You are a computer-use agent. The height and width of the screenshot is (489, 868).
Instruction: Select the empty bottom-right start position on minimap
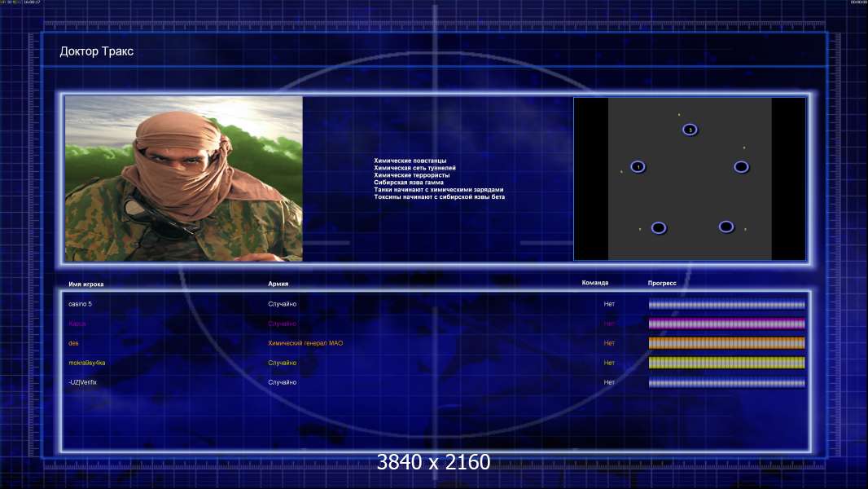726,227
